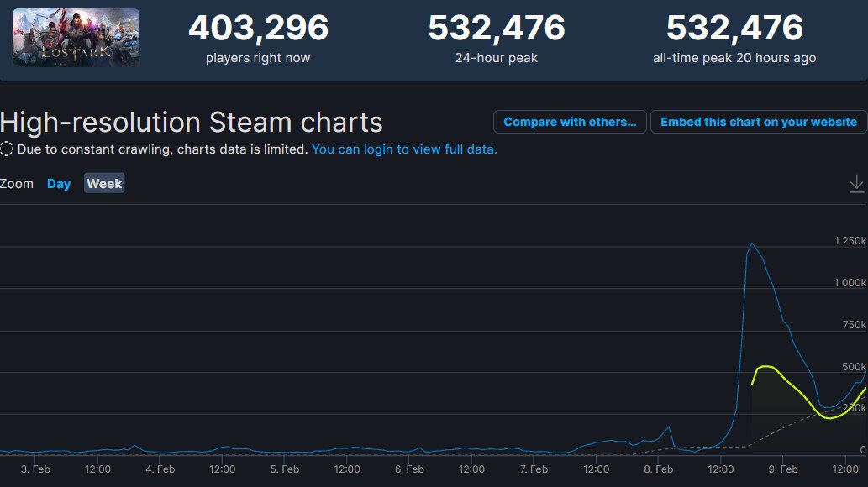
Task: Click the 24-hour peak statistic
Action: (x=497, y=58)
